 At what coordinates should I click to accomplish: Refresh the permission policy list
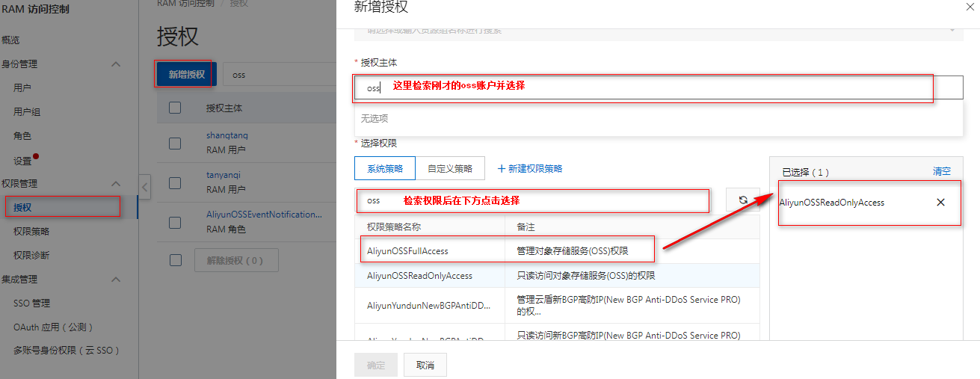[x=743, y=200]
